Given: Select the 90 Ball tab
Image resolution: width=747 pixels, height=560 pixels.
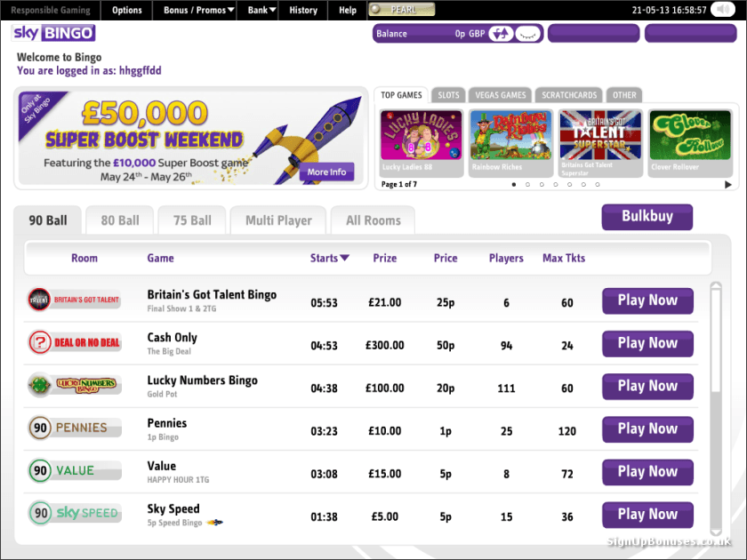Looking at the screenshot, I should (48, 220).
